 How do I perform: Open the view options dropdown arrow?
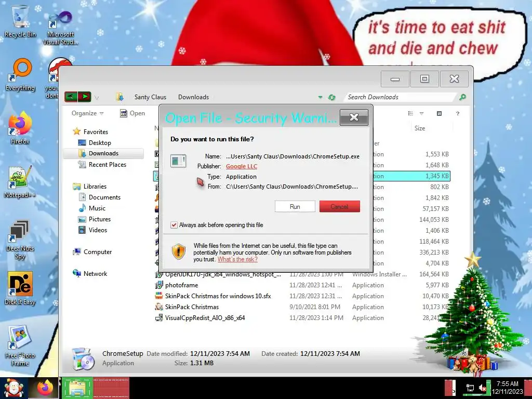(x=422, y=113)
